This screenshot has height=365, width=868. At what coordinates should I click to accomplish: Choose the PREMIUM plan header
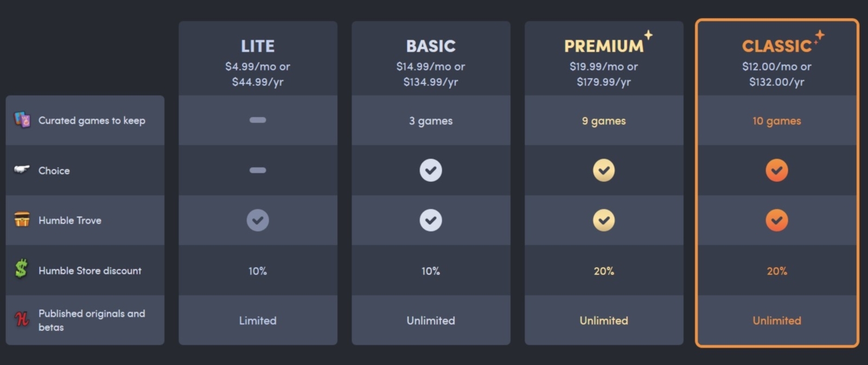604,59
